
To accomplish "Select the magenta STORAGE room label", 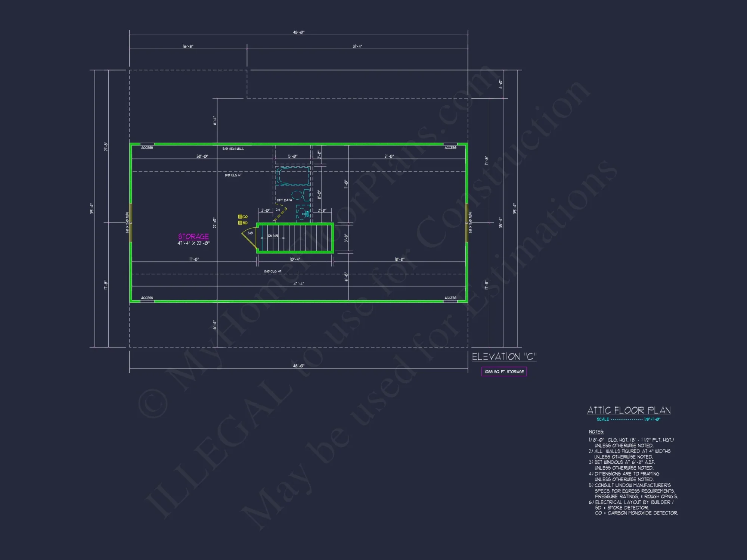I will [193, 236].
